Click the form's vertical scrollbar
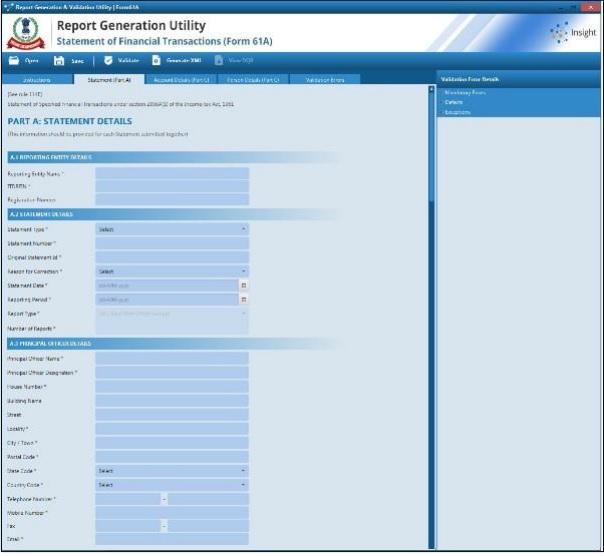This screenshot has width=604, height=556. click(x=431, y=300)
